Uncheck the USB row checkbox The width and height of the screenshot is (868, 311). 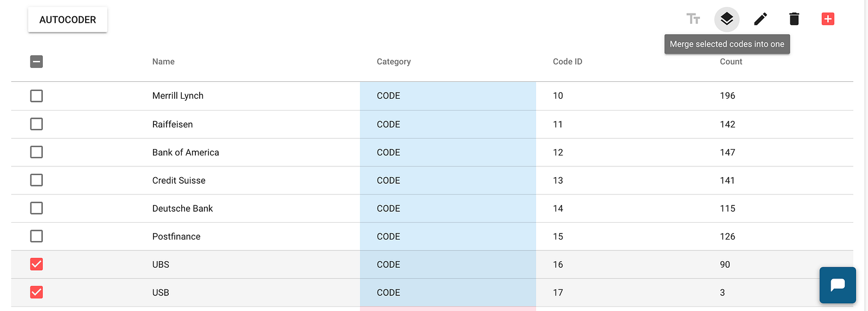36,293
